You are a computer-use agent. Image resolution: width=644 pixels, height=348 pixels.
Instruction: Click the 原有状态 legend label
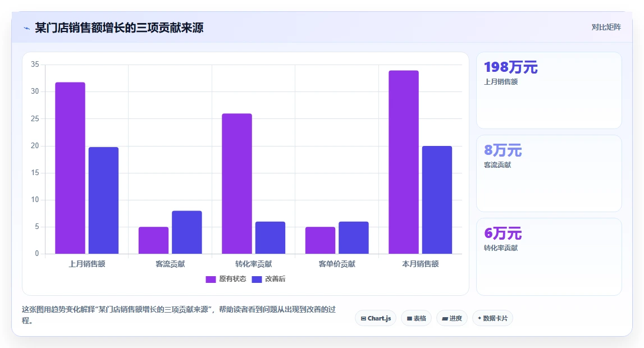(232, 279)
